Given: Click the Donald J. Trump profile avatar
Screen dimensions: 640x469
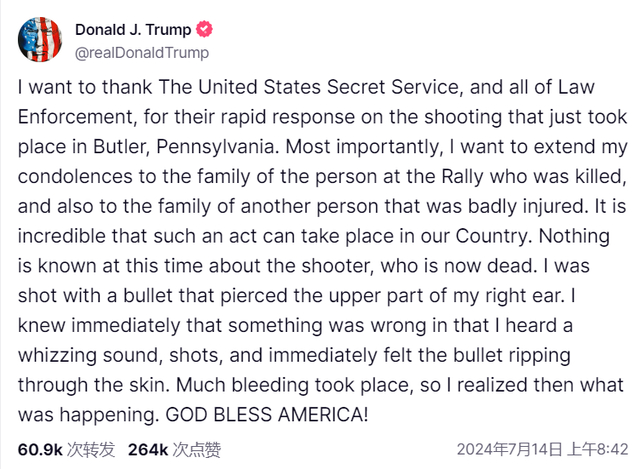Looking at the screenshot, I should coord(38,40).
